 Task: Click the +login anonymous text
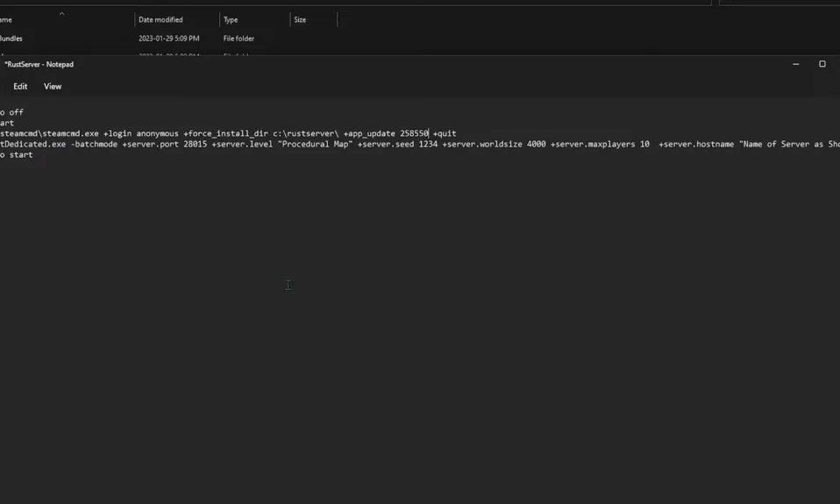click(141, 133)
